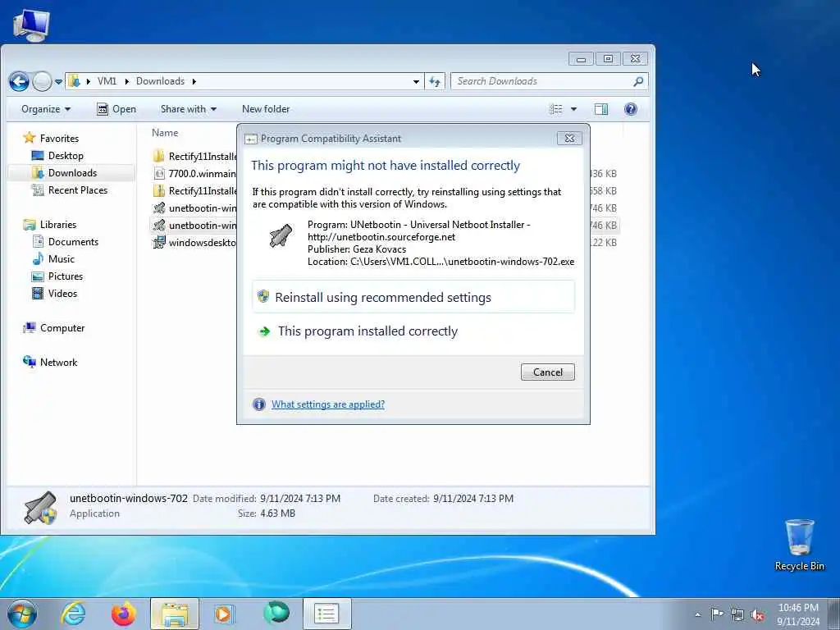840x630 pixels.
Task: Launch Internet Explorer from taskbar
Action: click(73, 614)
